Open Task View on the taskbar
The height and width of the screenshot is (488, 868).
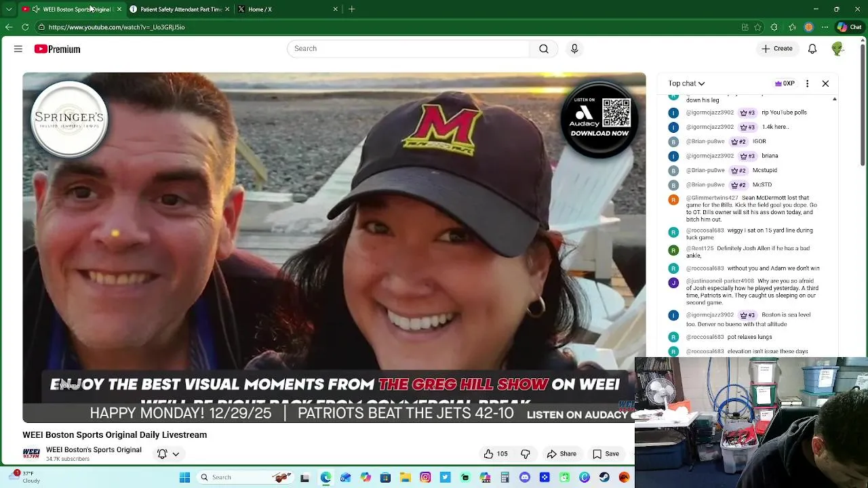(x=304, y=477)
